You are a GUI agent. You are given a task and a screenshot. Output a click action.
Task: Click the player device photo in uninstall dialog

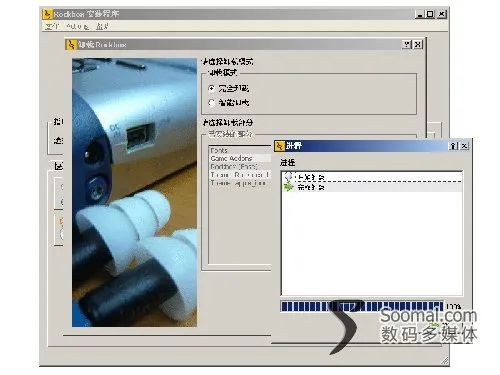coord(135,192)
